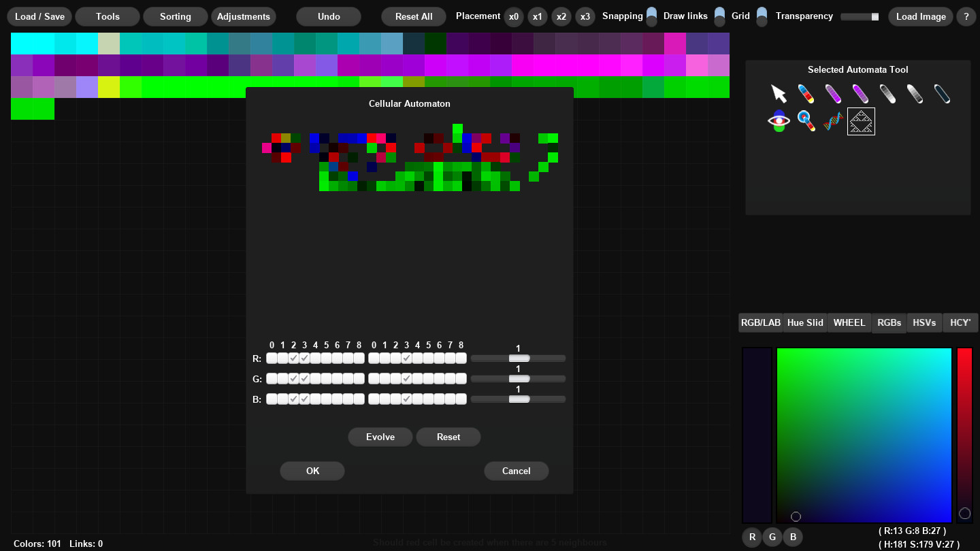Activate the RGB eye automata tool

tap(779, 121)
